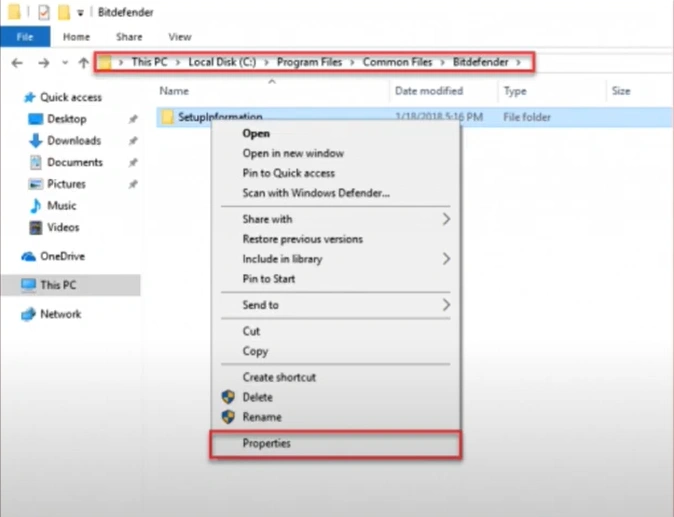Image resolution: width=674 pixels, height=517 pixels.
Task: Click the Back navigation arrow
Action: point(17,63)
